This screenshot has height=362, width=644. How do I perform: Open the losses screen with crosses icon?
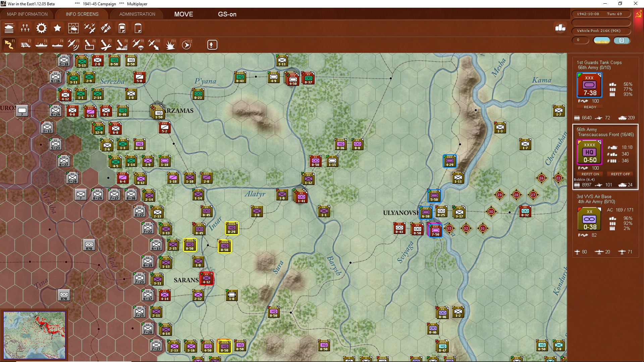[25, 28]
